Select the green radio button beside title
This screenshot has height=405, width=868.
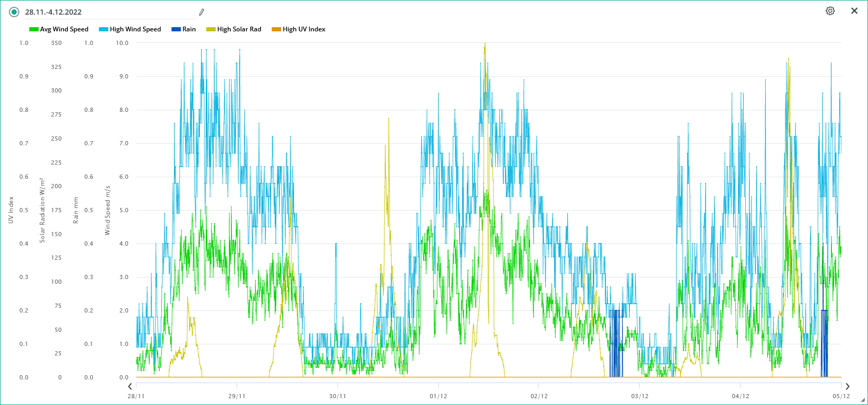coord(14,12)
